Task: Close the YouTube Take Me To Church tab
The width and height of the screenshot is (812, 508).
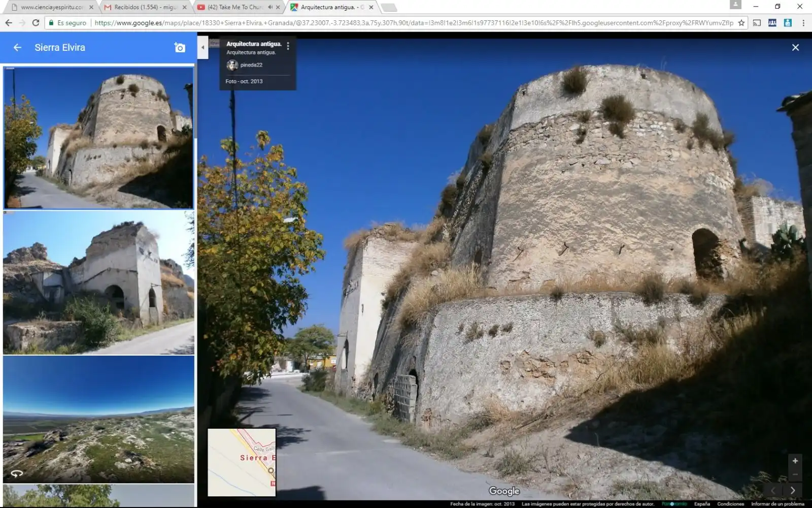Action: (278, 7)
